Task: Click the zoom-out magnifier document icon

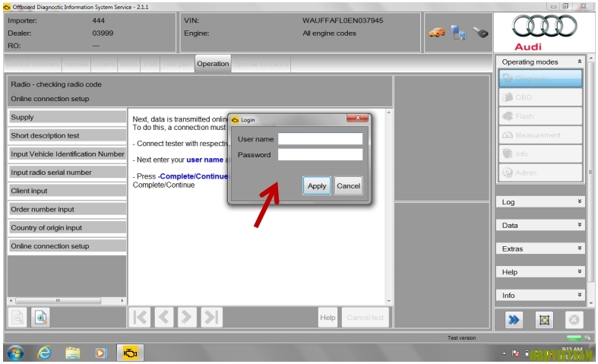Action: (17, 317)
